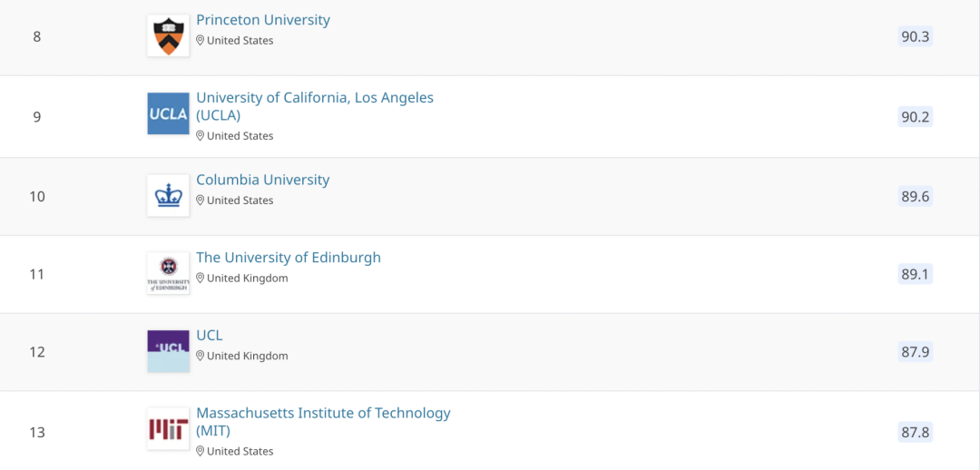
Task: Click the University of Edinburgh crest logo
Action: [168, 273]
